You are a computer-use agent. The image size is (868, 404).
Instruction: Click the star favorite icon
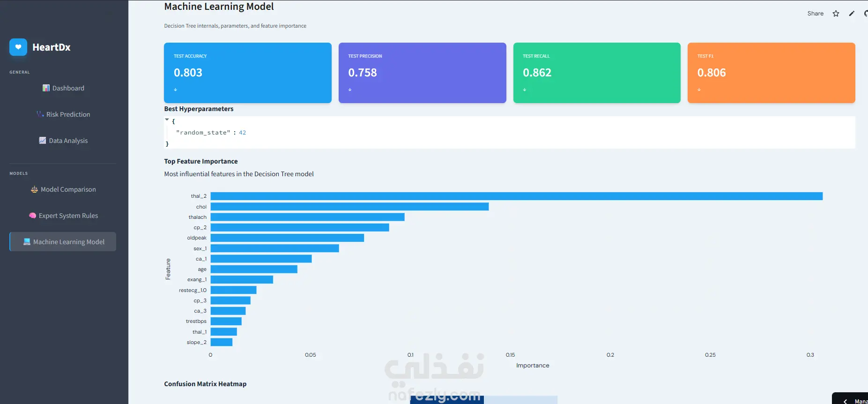[836, 14]
